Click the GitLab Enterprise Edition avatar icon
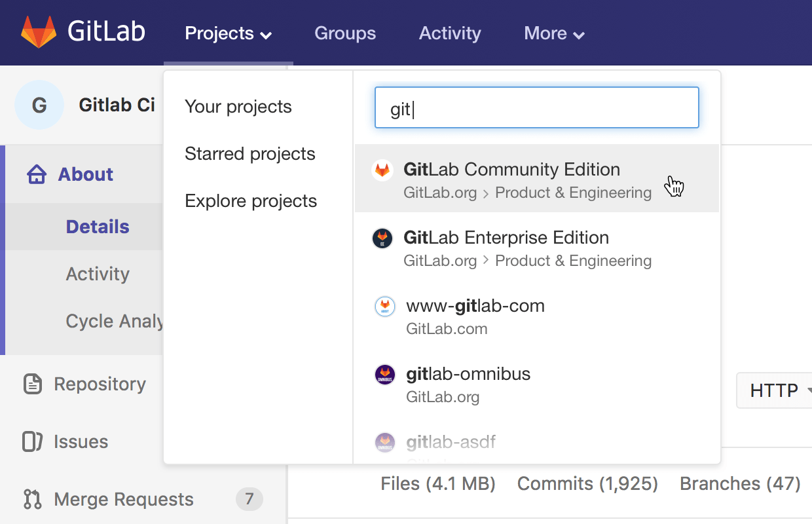 tap(382, 238)
